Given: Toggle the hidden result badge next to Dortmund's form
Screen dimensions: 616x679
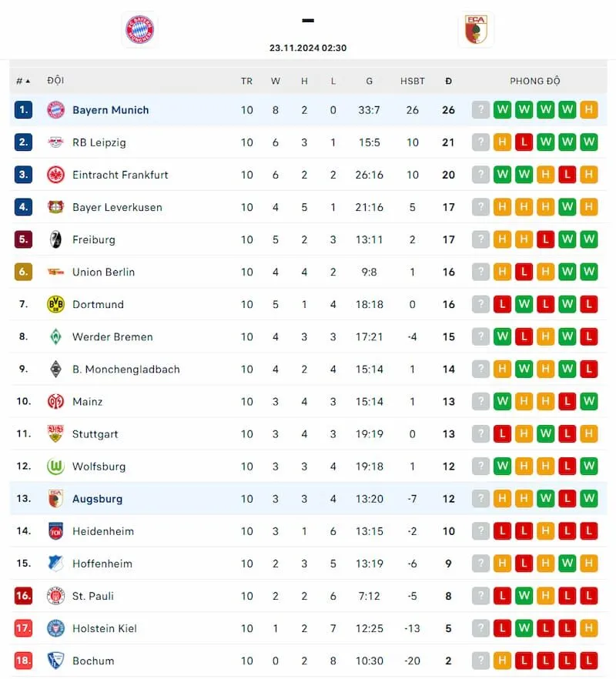Looking at the screenshot, I should coord(480,304).
